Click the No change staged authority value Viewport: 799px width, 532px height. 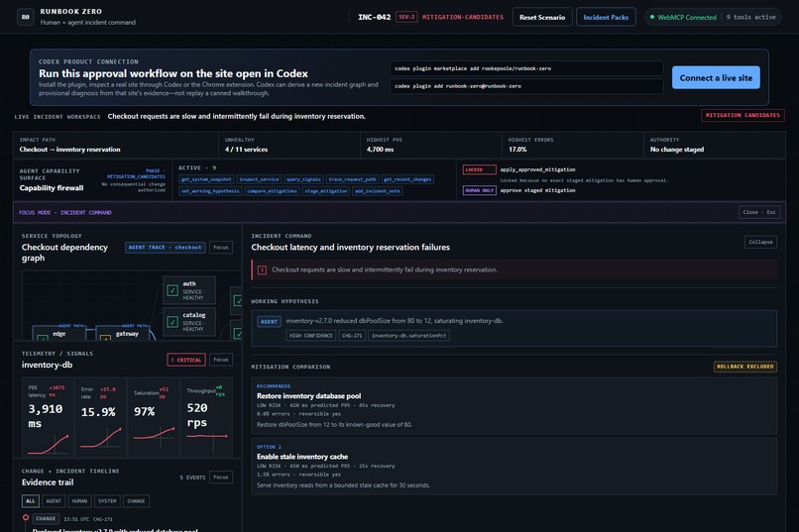[x=677, y=150]
